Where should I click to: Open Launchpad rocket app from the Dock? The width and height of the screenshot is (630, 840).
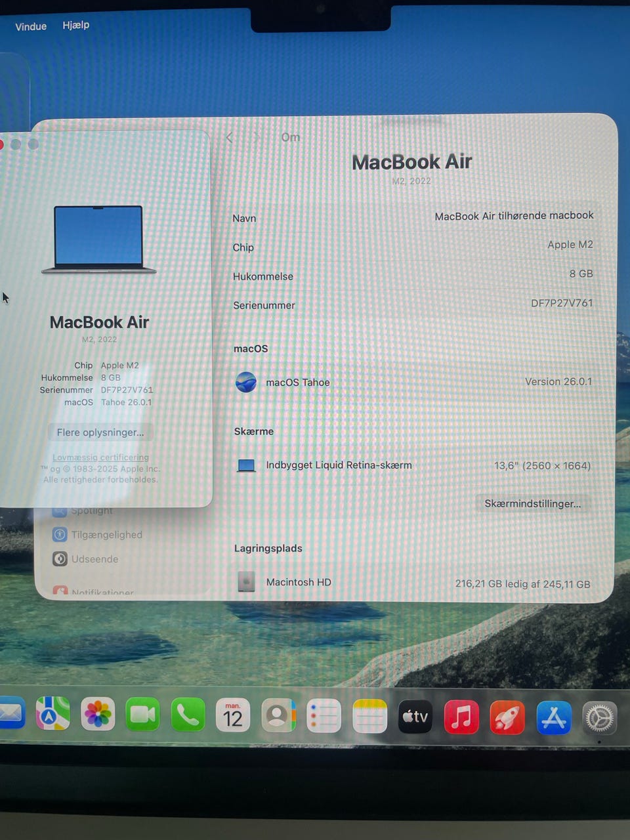tap(507, 717)
